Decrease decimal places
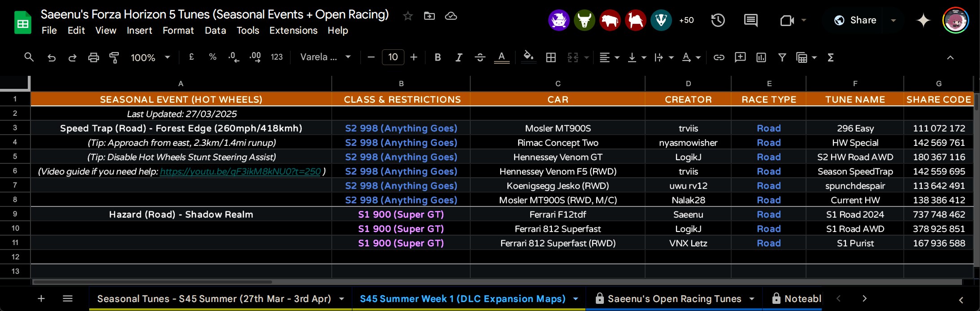 point(234,57)
